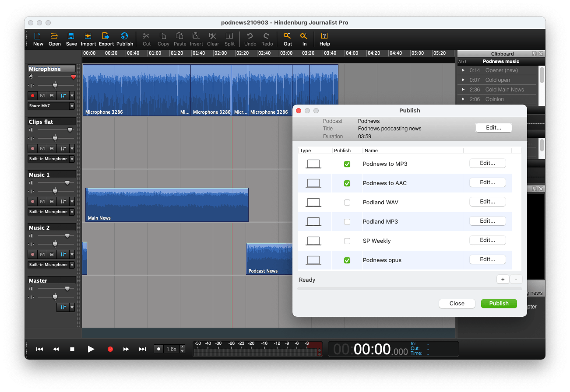Mute the Music 2 track

pyautogui.click(x=42, y=254)
